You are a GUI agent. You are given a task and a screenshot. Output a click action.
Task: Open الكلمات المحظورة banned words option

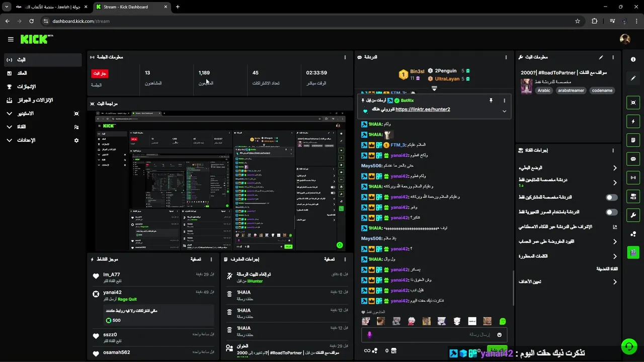569,256
